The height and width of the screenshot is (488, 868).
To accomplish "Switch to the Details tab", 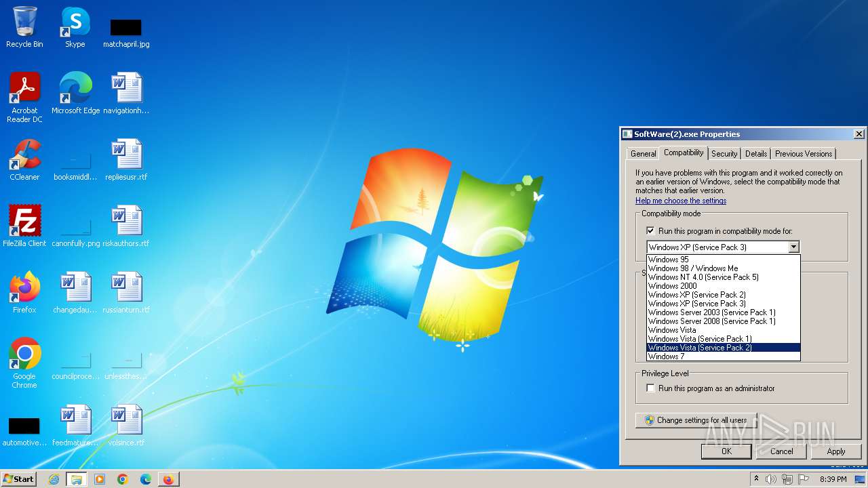I will point(756,154).
